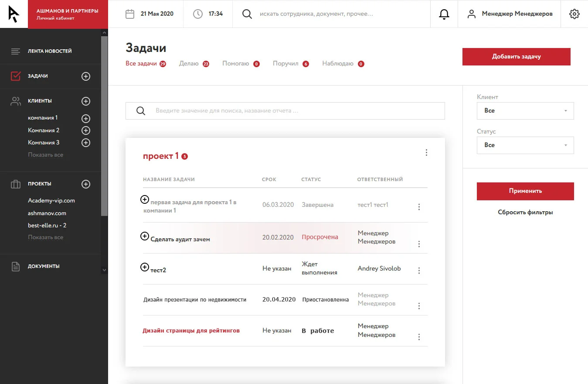The height and width of the screenshot is (384, 588).
Task: Select the Задачи checkmark icon in sidebar
Action: click(15, 75)
